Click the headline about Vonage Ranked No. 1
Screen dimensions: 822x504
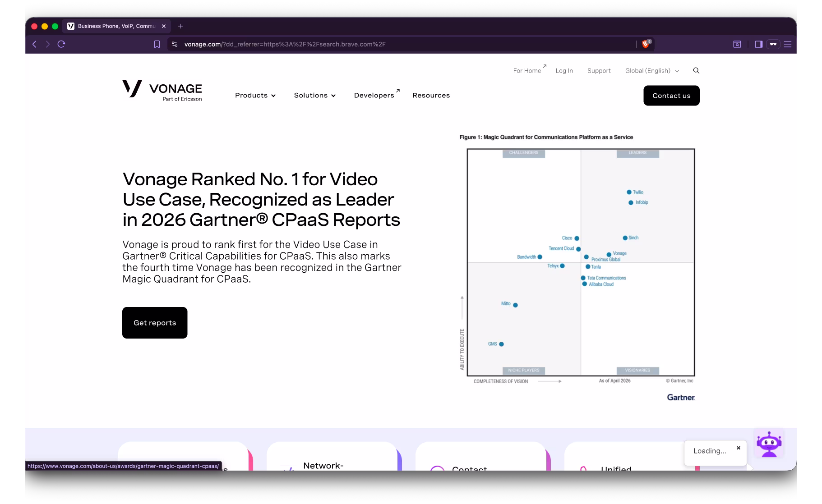point(261,199)
